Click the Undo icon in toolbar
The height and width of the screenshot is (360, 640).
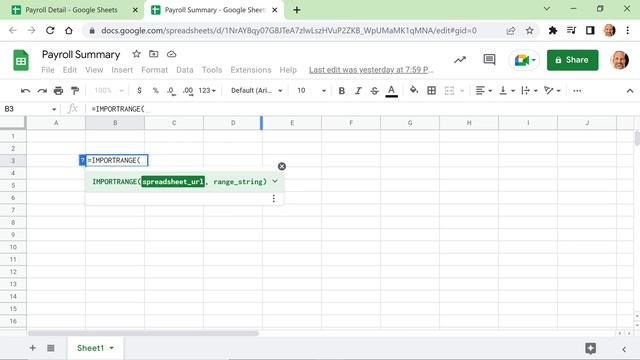[25, 91]
